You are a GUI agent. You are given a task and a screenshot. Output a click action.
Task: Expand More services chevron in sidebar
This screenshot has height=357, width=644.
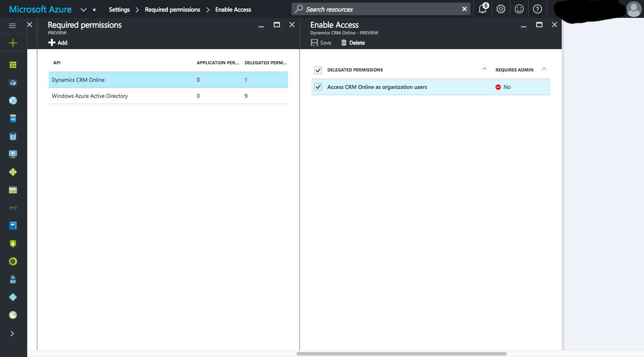coord(13,333)
